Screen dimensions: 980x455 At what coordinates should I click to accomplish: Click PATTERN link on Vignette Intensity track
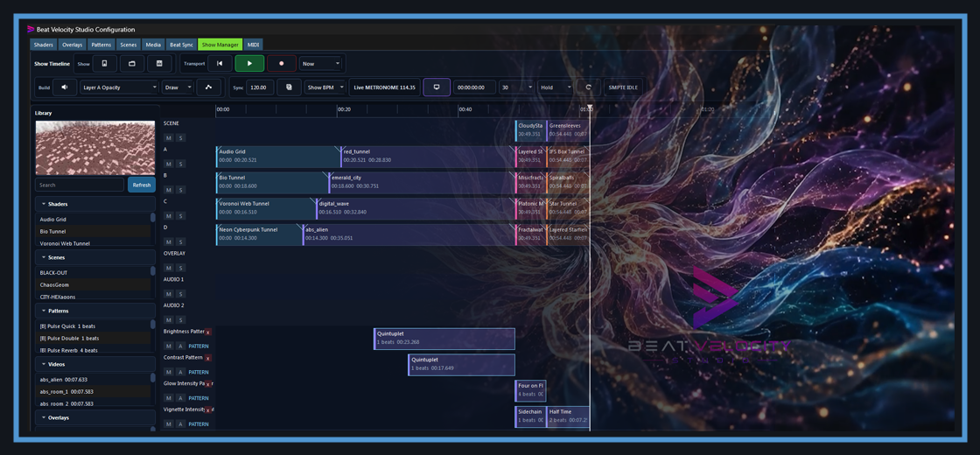(x=199, y=424)
